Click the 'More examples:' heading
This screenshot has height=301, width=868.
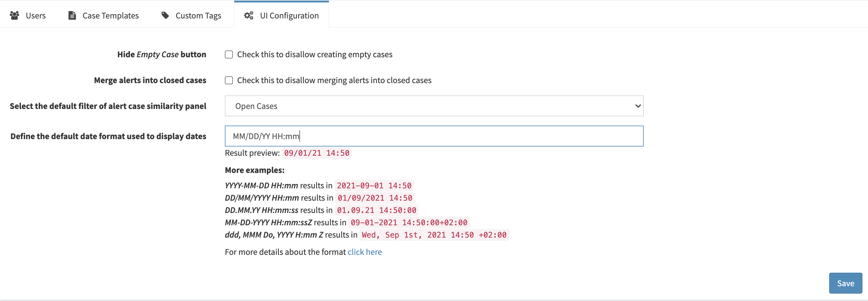coord(255,170)
